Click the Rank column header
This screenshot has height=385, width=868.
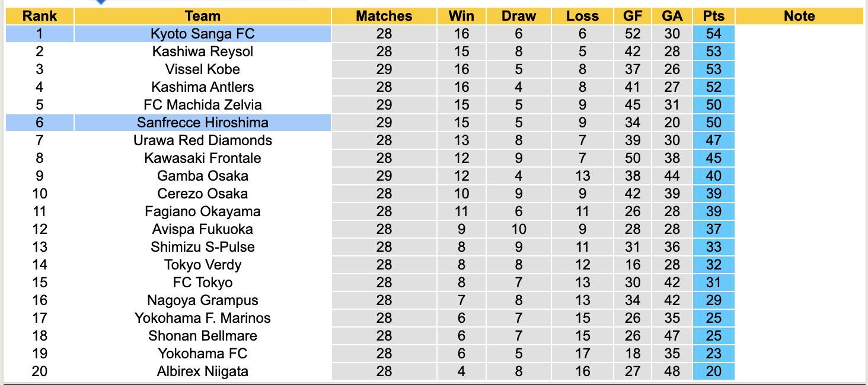(x=40, y=16)
